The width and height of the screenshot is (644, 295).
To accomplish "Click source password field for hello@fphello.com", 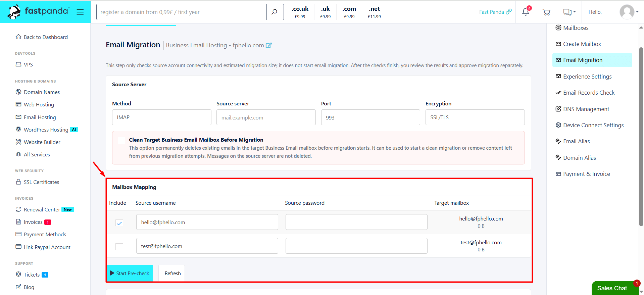I will click(356, 222).
